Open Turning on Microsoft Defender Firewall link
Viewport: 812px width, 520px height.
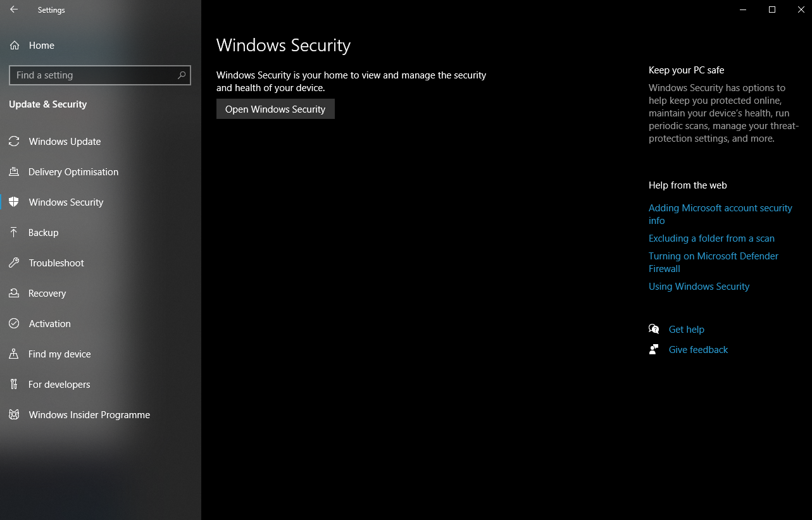tap(713, 262)
